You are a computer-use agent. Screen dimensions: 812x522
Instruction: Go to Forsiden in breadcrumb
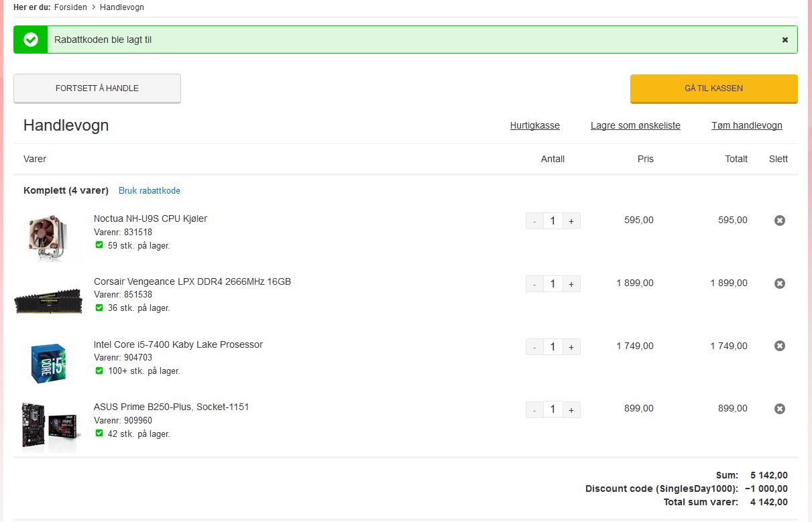[70, 7]
